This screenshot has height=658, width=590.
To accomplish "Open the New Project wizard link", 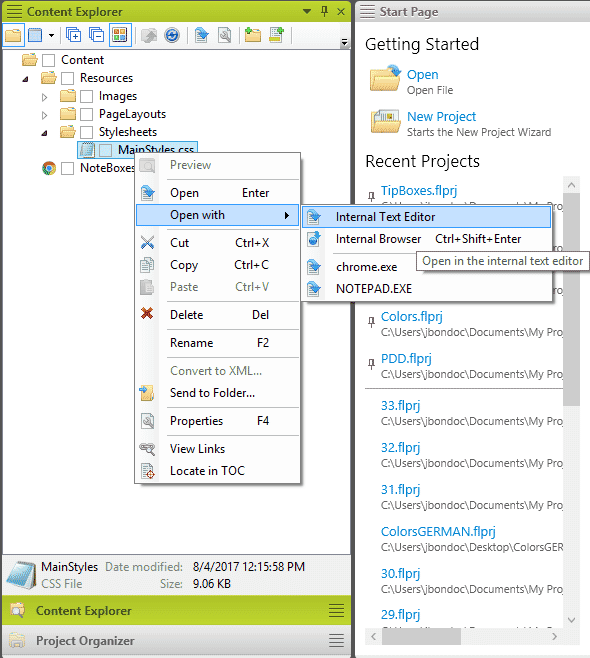I will pos(441,116).
